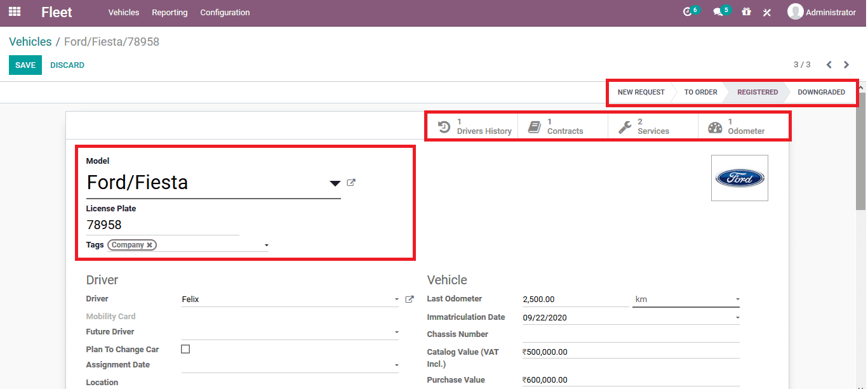Set status to Downgraded
This screenshot has height=389, width=868.
(821, 92)
